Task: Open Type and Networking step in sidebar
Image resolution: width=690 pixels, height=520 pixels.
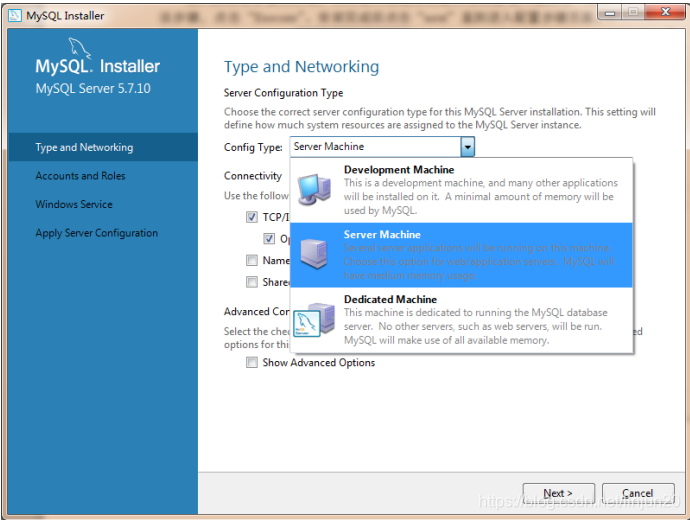Action: (103, 147)
